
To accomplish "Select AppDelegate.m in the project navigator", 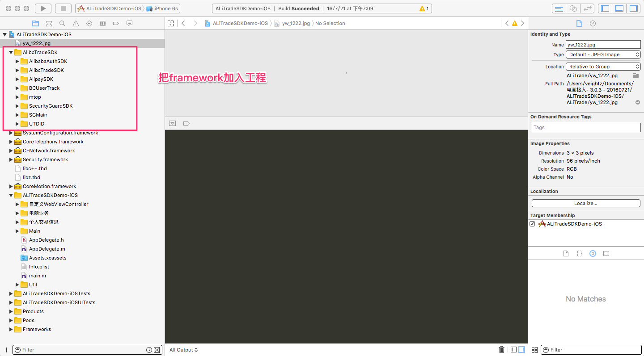I will click(47, 249).
